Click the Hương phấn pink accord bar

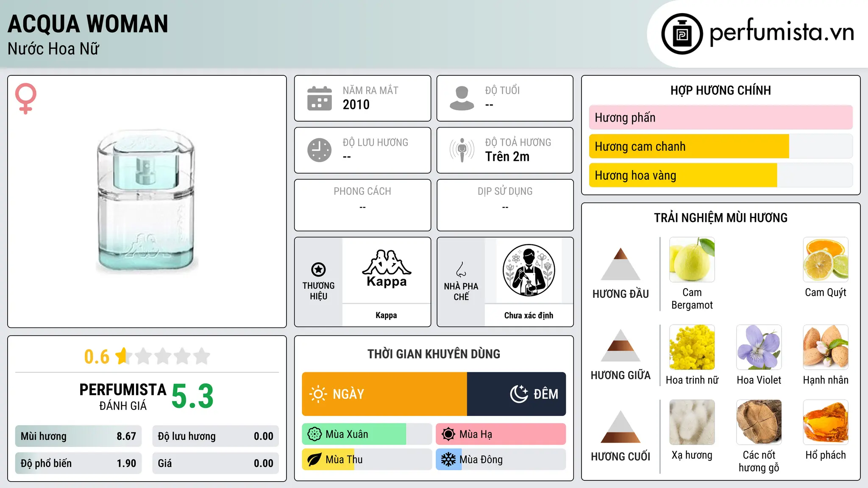(721, 117)
